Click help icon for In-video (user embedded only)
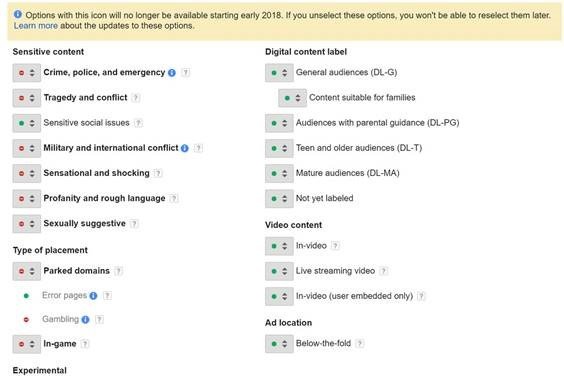Screen dimensions: 564x379 coord(421,296)
